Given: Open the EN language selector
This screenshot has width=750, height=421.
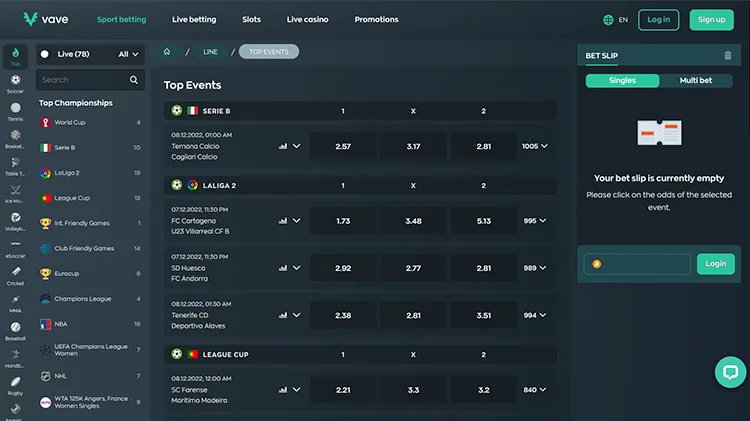Looking at the screenshot, I should pos(616,19).
